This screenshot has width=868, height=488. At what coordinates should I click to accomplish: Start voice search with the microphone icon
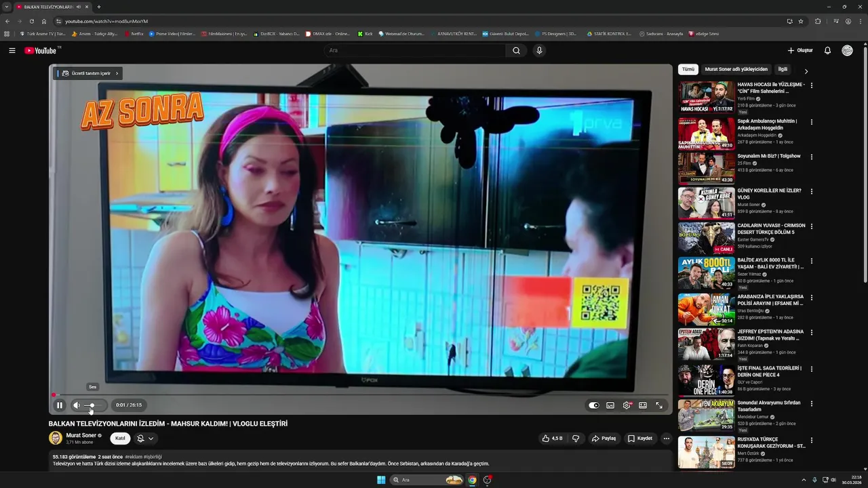click(539, 50)
